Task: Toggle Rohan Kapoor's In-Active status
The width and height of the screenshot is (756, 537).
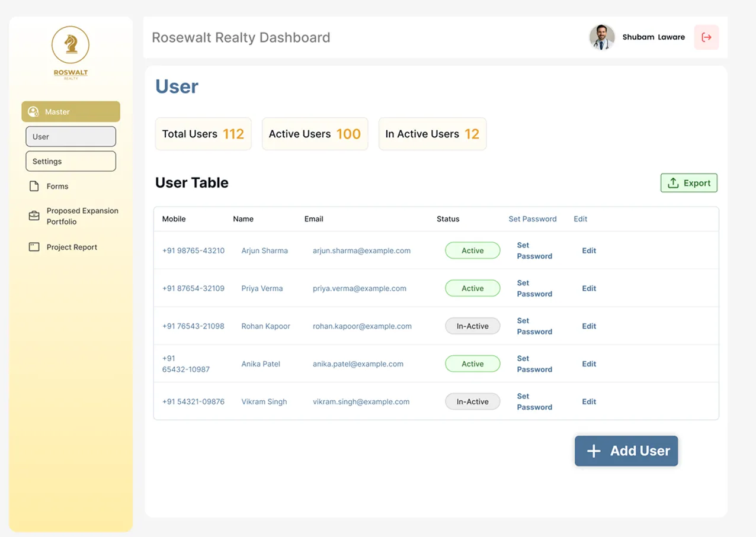Action: 472,326
